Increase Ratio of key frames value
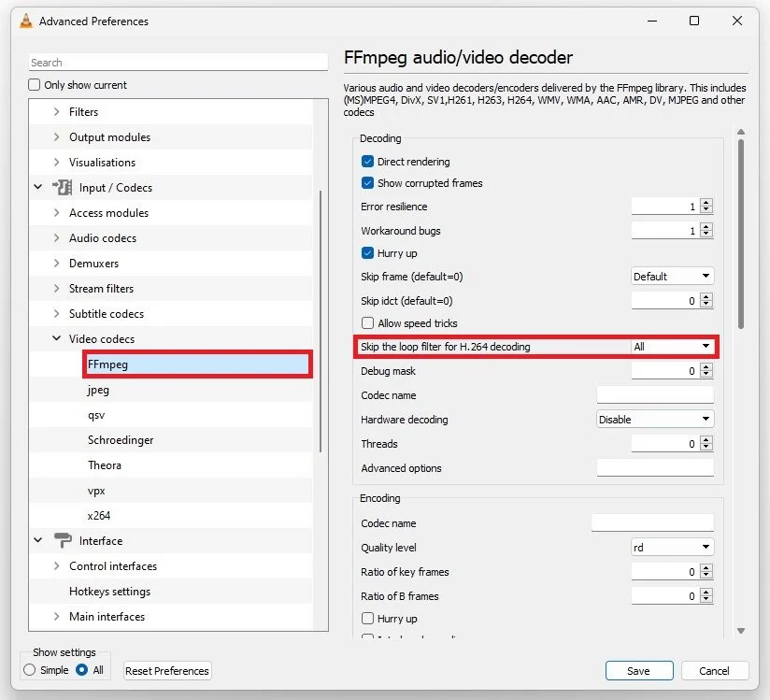Viewport: 770px width, 700px height. (x=706, y=568)
